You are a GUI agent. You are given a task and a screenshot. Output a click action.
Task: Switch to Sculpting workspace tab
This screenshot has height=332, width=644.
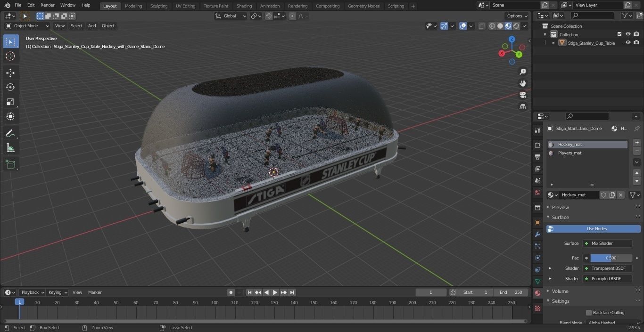159,6
